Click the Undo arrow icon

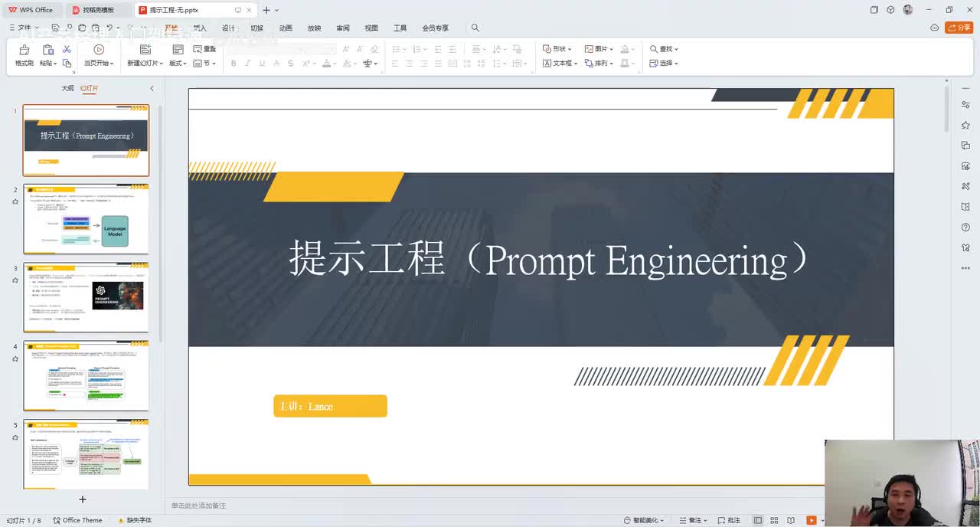pos(109,28)
